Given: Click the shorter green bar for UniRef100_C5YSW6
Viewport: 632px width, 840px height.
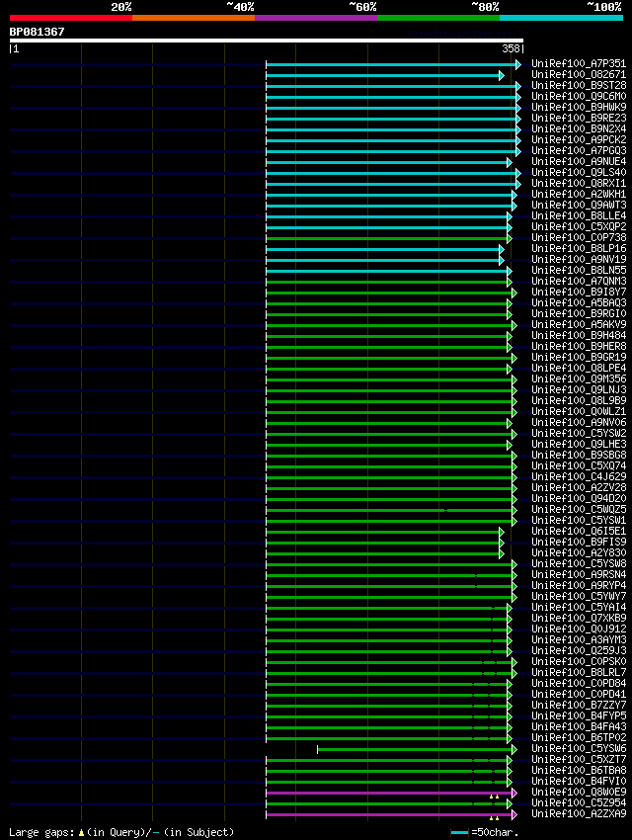Looking at the screenshot, I should tap(415, 749).
